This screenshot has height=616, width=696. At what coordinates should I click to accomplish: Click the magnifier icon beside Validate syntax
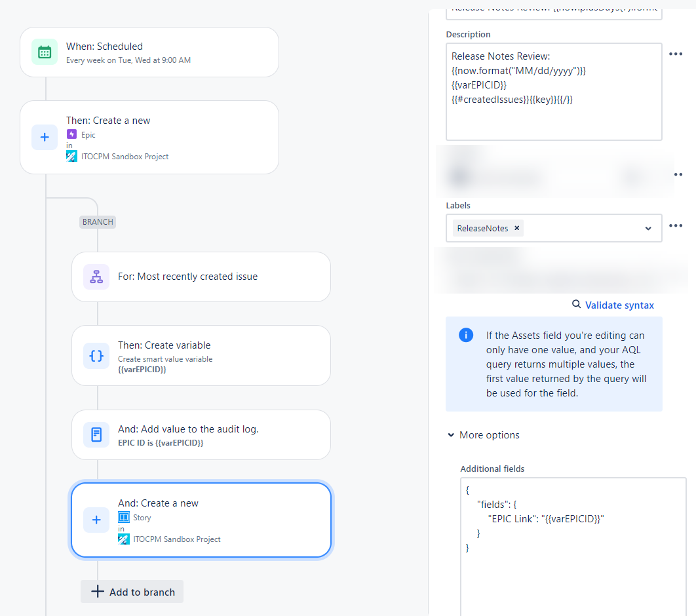575,305
